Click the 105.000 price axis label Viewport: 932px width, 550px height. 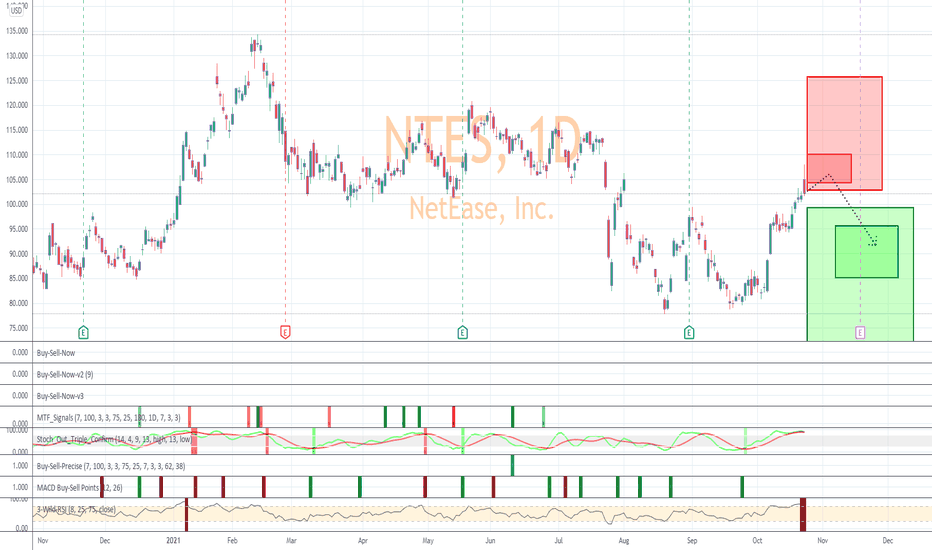pyautogui.click(x=17, y=180)
